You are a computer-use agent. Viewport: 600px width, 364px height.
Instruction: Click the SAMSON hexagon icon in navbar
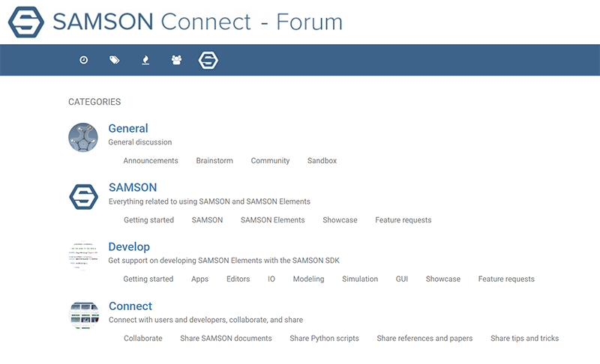point(208,60)
